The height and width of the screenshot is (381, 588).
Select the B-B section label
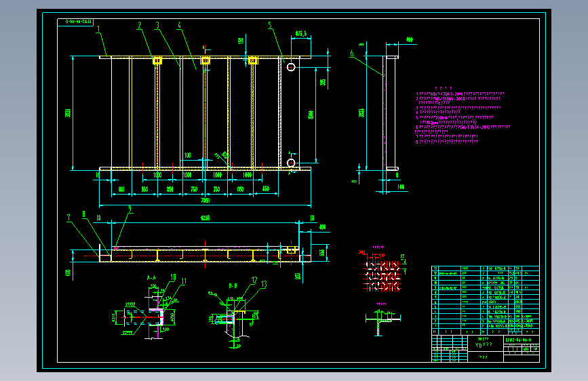coord(233,286)
